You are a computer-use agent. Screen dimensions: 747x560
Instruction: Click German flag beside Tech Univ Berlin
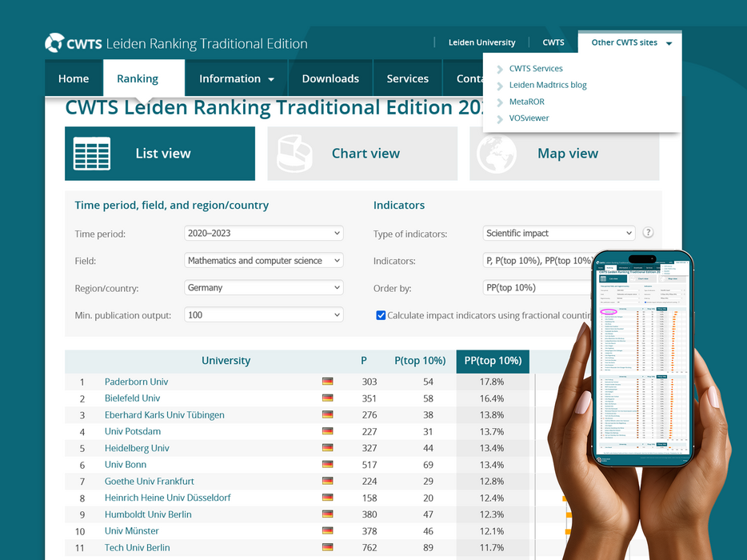(327, 548)
